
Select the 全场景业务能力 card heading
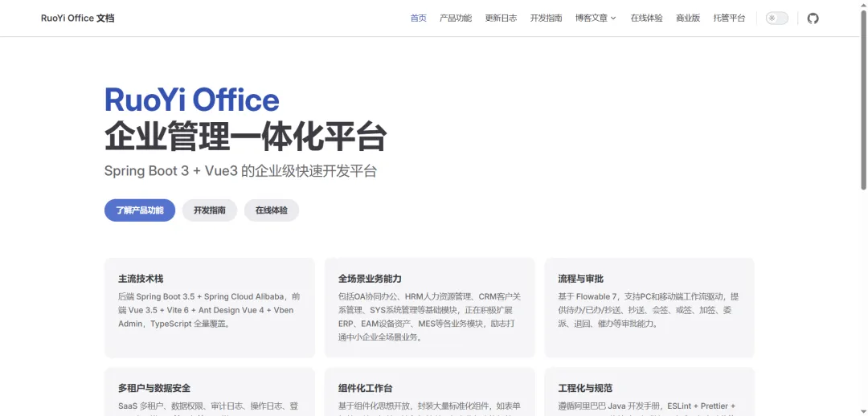click(370, 279)
